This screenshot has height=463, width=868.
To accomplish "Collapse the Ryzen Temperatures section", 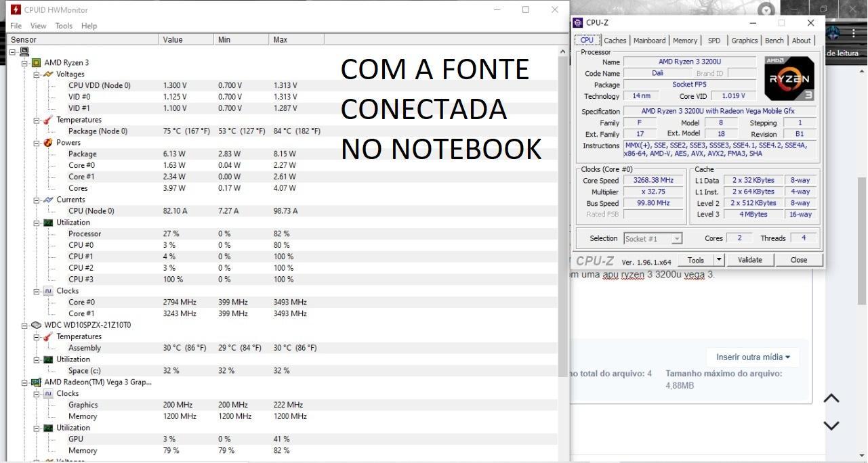I will click(x=37, y=120).
